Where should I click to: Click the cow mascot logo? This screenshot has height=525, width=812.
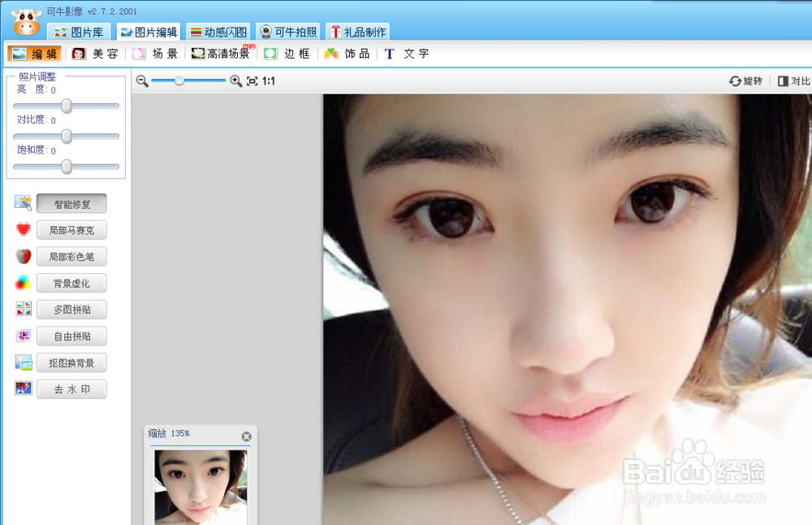point(27,22)
